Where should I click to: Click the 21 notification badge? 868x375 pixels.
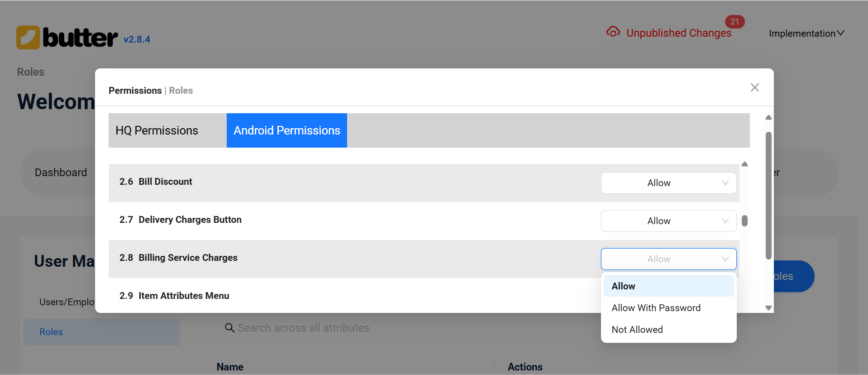734,22
